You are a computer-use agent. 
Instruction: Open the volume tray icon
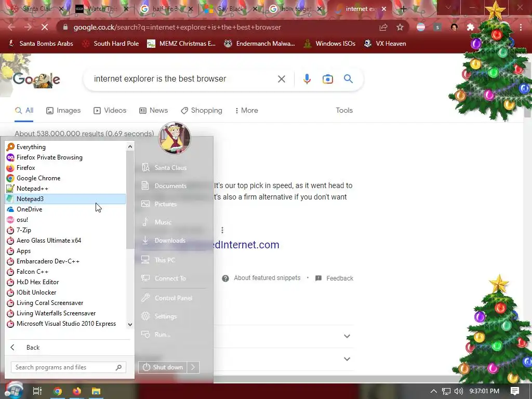[458, 391]
